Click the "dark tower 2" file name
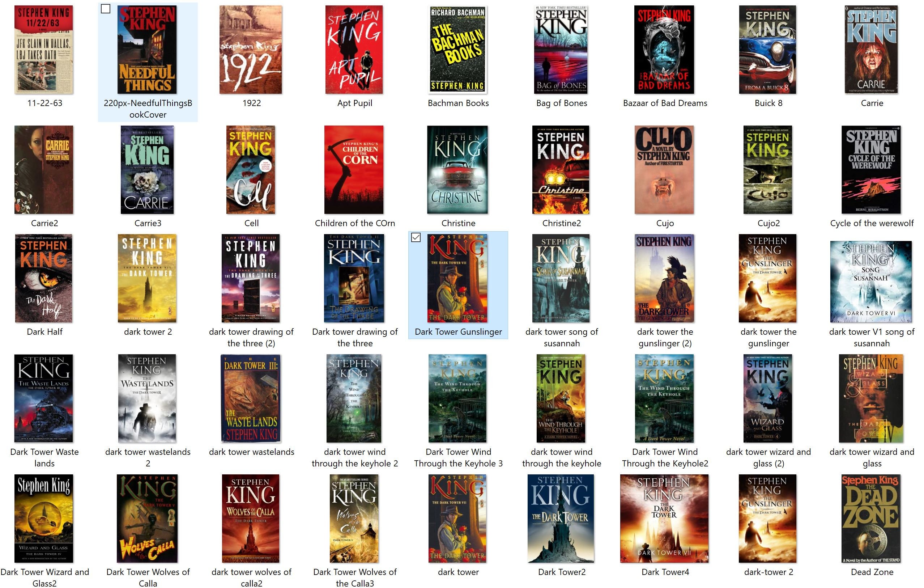The height and width of the screenshot is (588, 924). [148, 332]
